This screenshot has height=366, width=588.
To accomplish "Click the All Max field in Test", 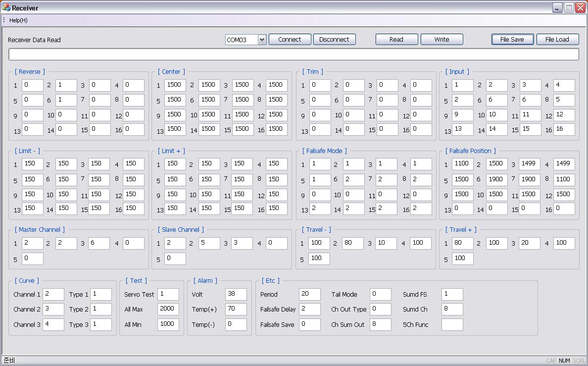I will (x=168, y=309).
